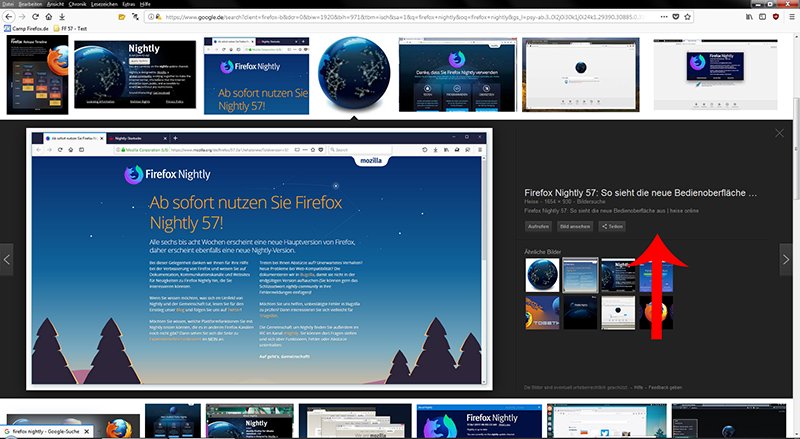Click the Bild ansehen button
The width and height of the screenshot is (800, 439).
pos(574,227)
